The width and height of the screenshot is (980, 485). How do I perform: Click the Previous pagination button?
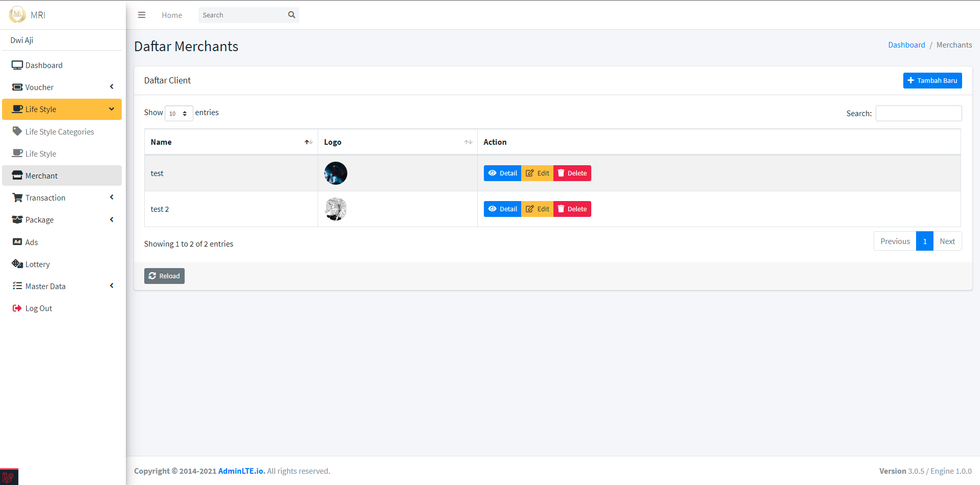tap(895, 241)
